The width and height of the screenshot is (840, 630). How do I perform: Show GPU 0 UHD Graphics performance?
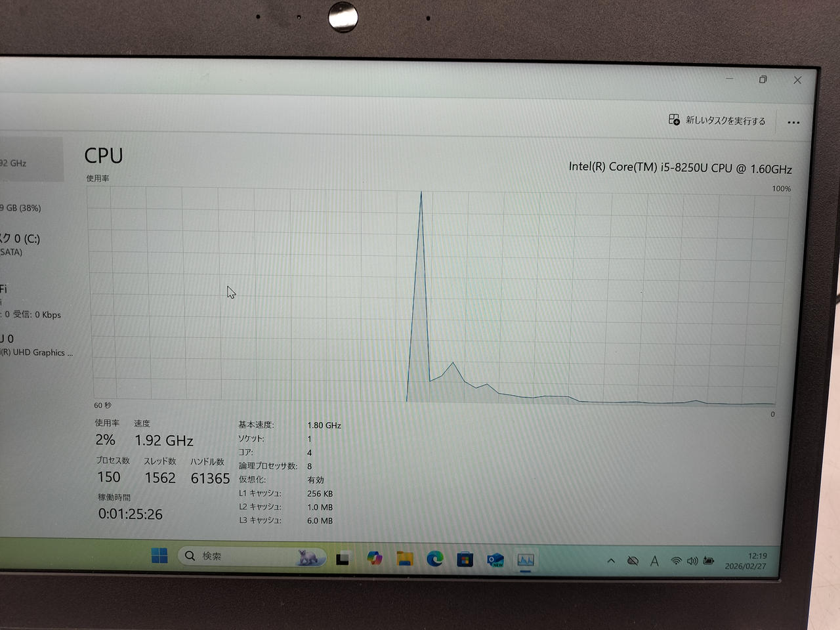[x=33, y=346]
